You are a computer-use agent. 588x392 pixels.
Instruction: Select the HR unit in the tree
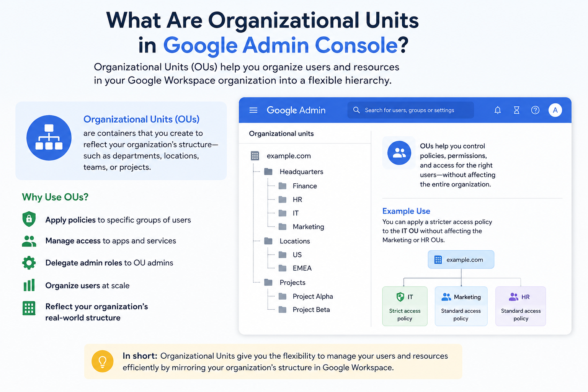click(x=297, y=199)
